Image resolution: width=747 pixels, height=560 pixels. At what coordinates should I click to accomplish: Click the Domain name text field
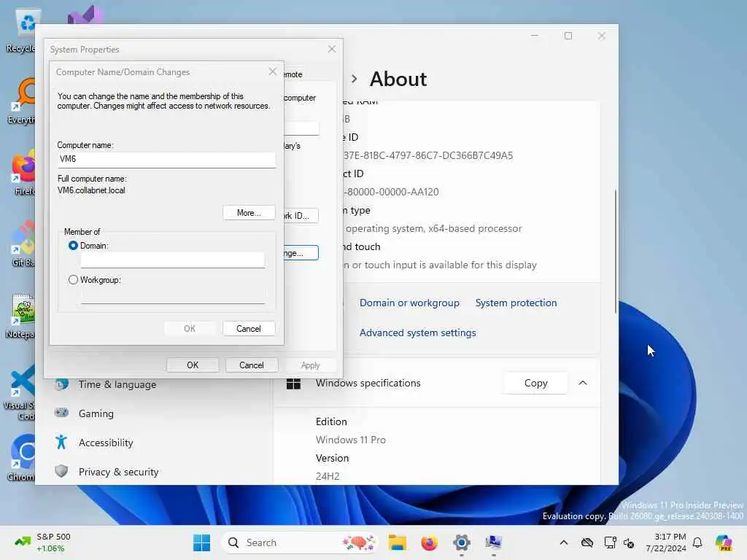tap(172, 260)
